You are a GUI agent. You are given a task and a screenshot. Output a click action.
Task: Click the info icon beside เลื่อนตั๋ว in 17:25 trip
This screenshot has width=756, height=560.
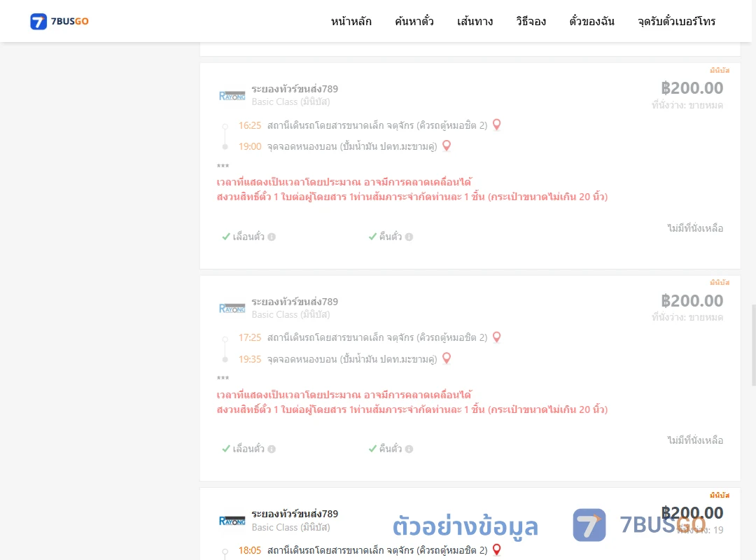pos(272,449)
